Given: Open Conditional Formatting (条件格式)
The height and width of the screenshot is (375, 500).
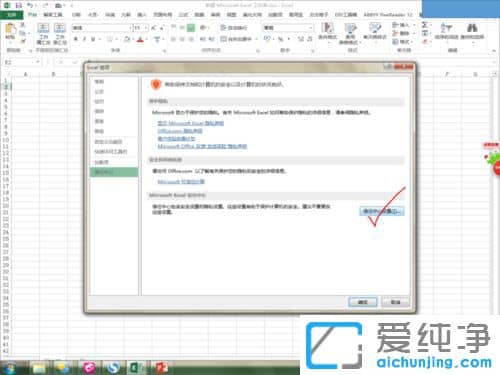Looking at the screenshot, I should pos(328,33).
